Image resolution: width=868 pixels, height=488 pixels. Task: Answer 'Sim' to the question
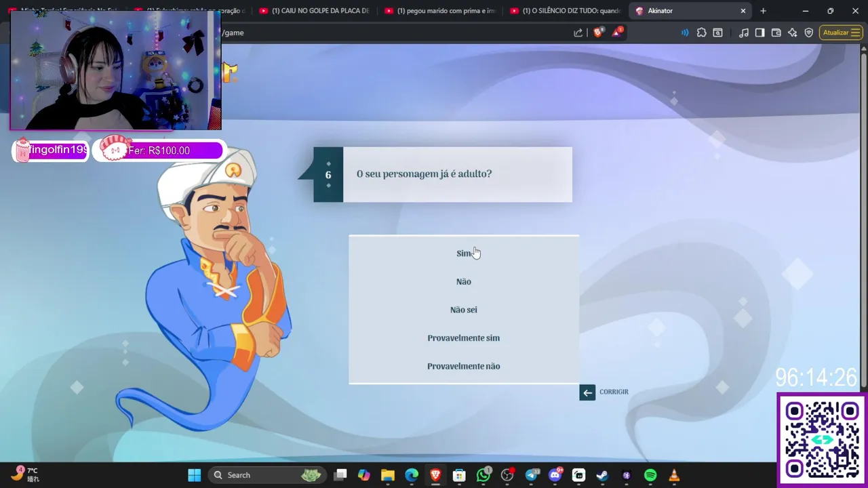pos(464,253)
